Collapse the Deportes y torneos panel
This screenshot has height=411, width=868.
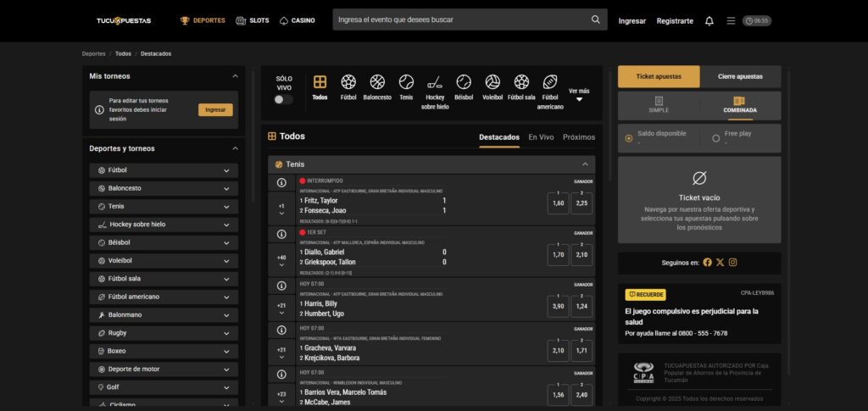click(x=236, y=148)
